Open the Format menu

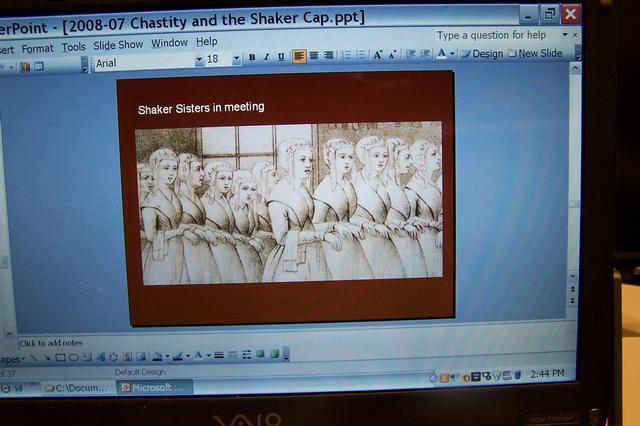pyautogui.click(x=38, y=49)
